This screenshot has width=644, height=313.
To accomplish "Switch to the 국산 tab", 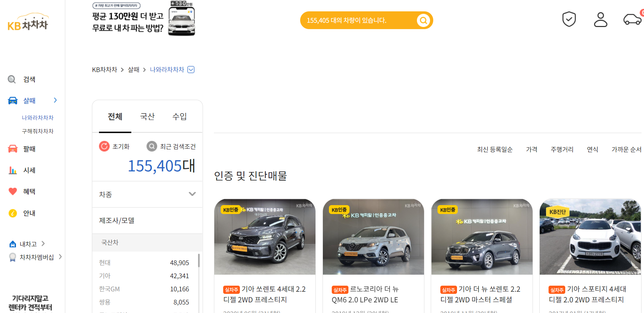I will click(x=147, y=116).
